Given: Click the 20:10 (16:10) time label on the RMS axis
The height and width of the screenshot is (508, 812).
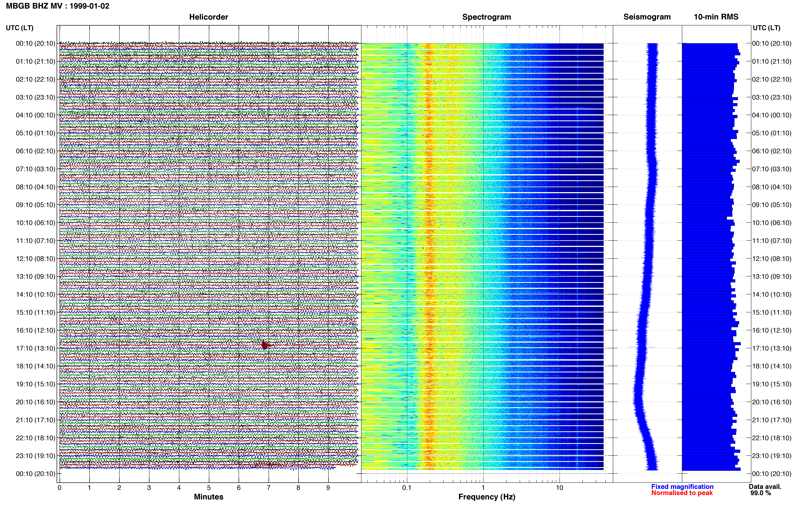Looking at the screenshot, I should [772, 402].
